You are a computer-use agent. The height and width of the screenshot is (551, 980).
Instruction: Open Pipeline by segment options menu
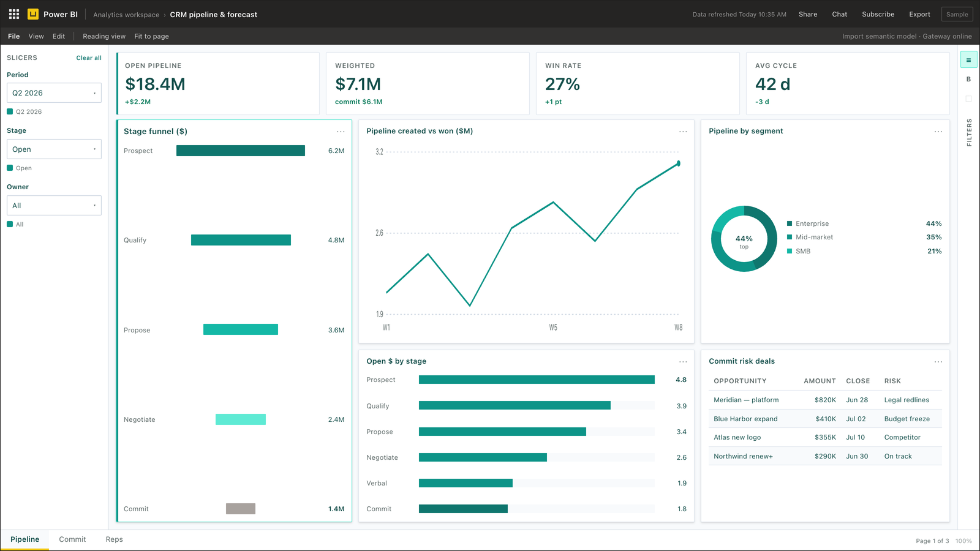[x=938, y=132]
